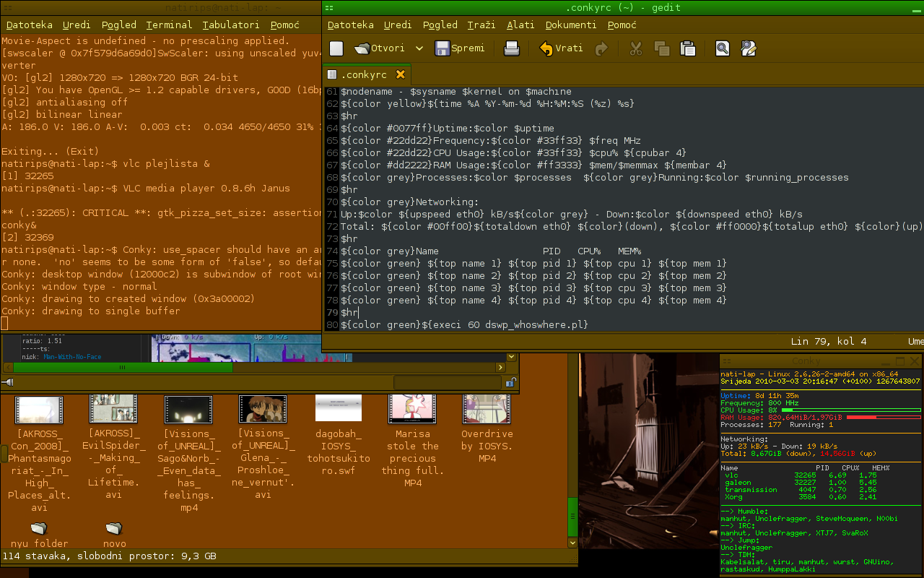Create a new document in gedit

[336, 48]
